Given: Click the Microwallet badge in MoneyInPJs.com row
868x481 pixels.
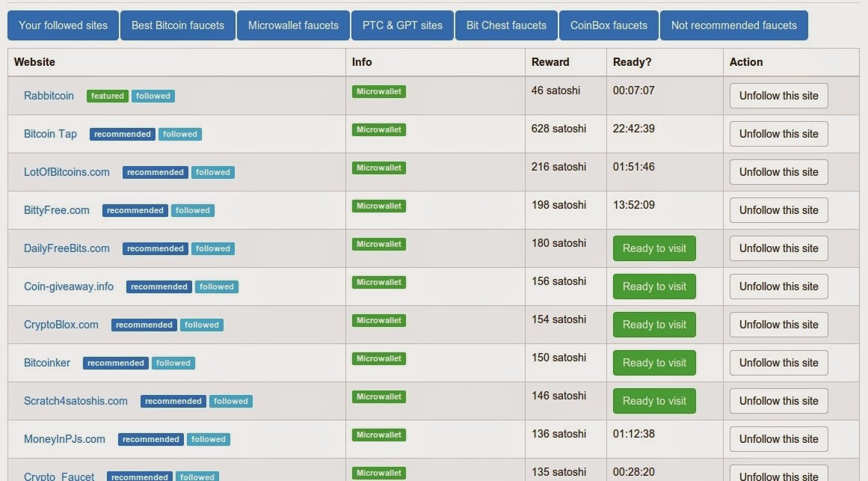Looking at the screenshot, I should click(378, 435).
